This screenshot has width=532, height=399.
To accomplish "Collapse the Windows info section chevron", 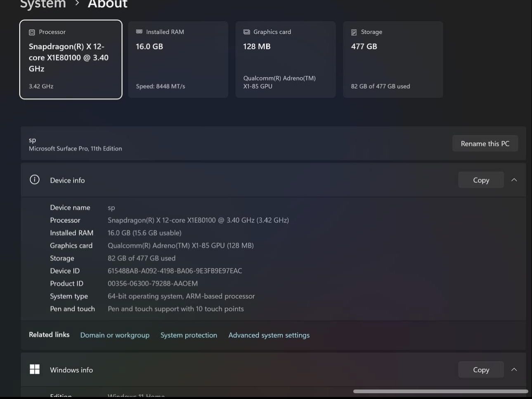I will pos(514,369).
